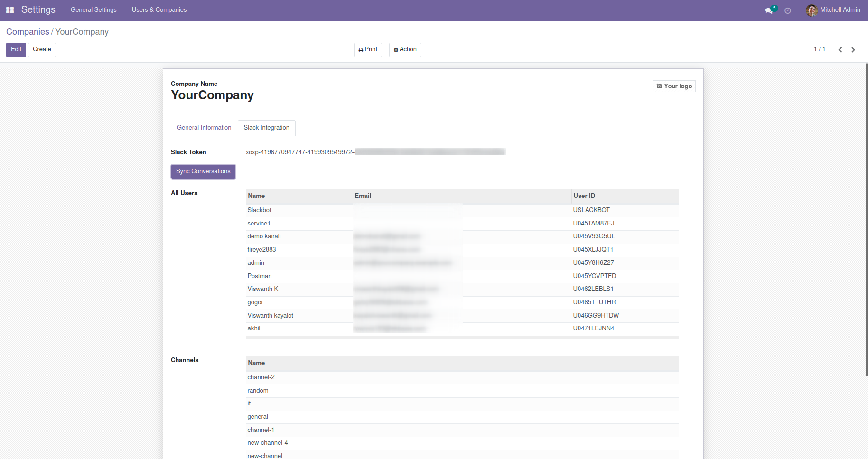
Task: Open the Print dropdown
Action: 368,50
